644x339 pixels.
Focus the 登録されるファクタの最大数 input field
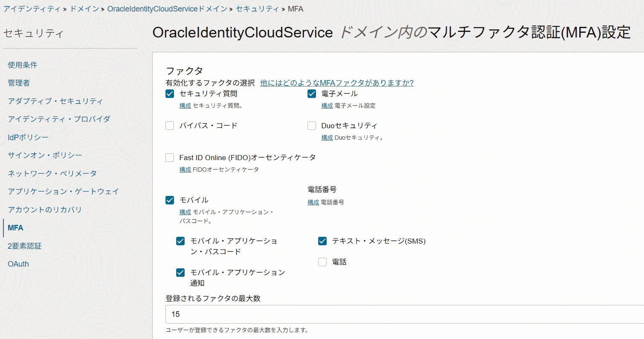pos(405,314)
